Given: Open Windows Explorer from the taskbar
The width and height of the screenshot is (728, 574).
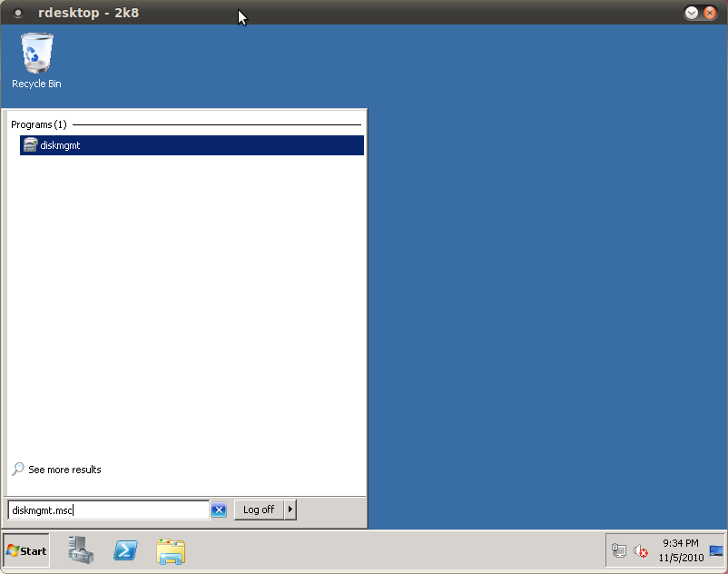Looking at the screenshot, I should point(171,551).
